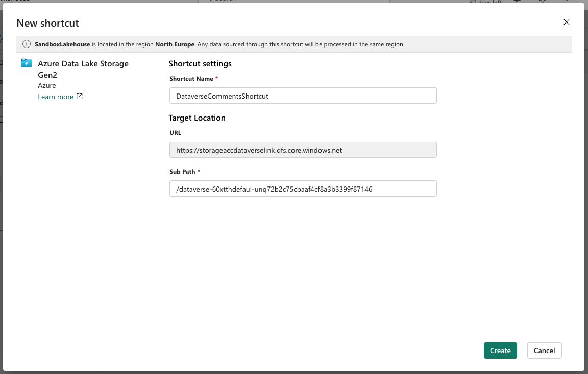Click the Shortcut Name label
This screenshot has height=374, width=588.
pos(191,79)
